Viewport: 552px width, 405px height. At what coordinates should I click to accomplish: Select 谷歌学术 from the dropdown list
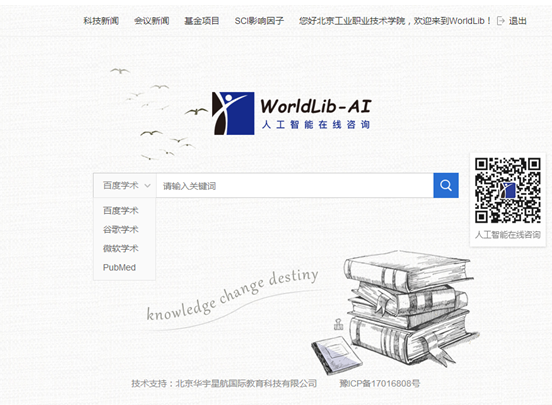click(120, 230)
